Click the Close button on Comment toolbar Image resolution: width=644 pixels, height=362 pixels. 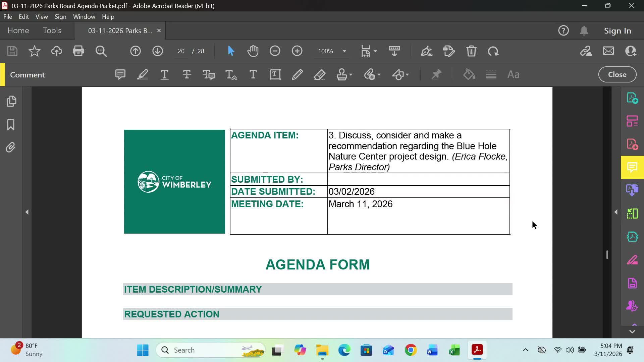pos(617,74)
